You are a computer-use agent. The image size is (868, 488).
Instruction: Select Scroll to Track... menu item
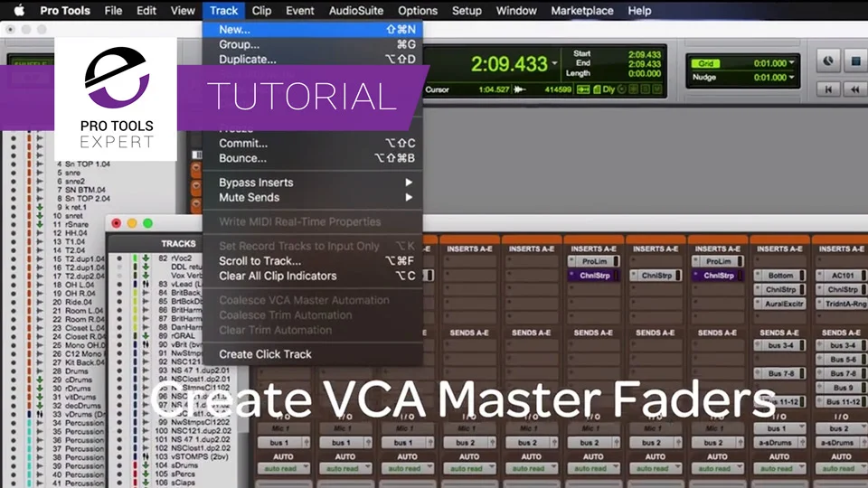[312, 260]
